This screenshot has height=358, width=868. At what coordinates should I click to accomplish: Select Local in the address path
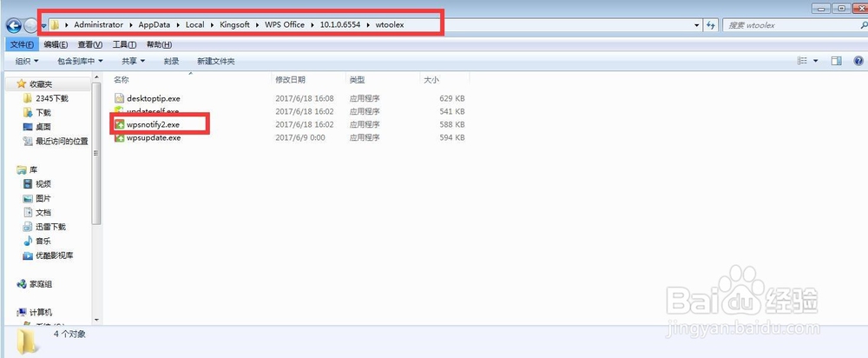[x=194, y=25]
